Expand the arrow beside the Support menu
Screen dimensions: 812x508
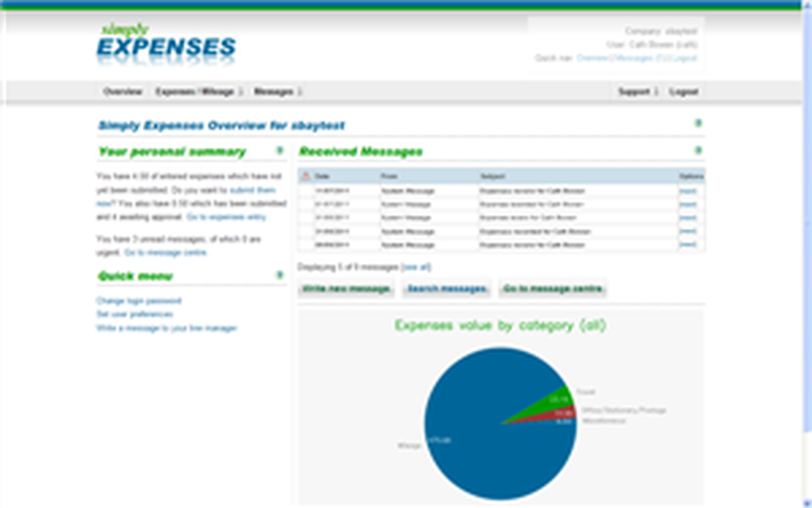click(656, 92)
